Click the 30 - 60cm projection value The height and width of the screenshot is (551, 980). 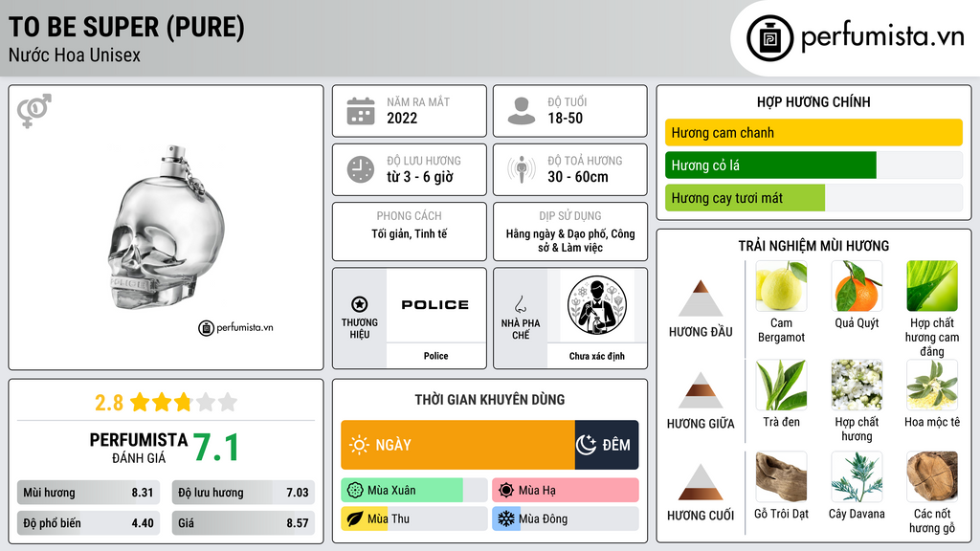click(x=578, y=177)
